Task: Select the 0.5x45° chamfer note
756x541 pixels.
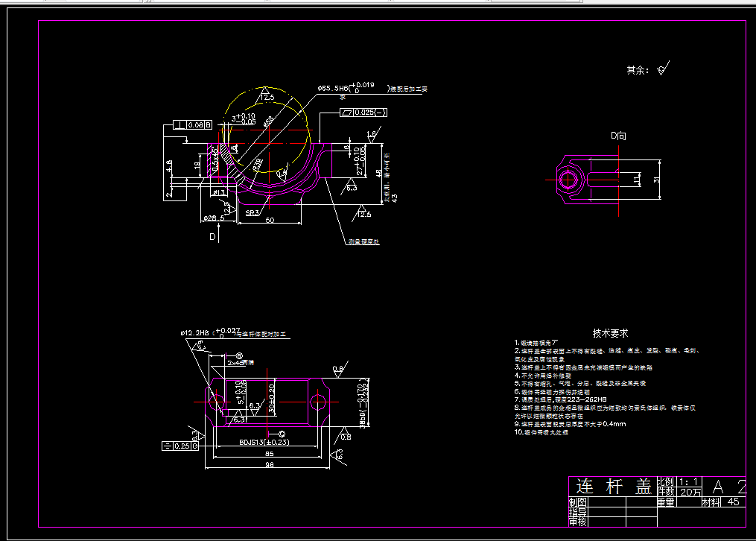Action: (x=215, y=159)
